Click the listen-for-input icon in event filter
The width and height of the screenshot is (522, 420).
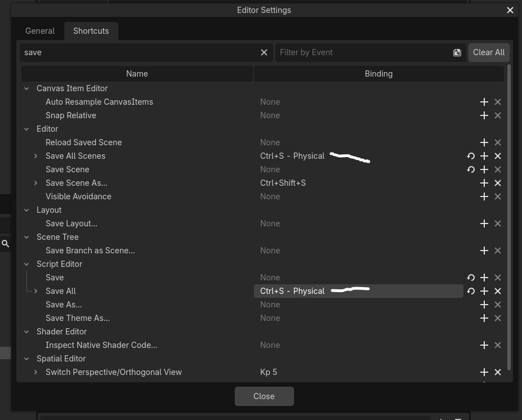click(457, 52)
